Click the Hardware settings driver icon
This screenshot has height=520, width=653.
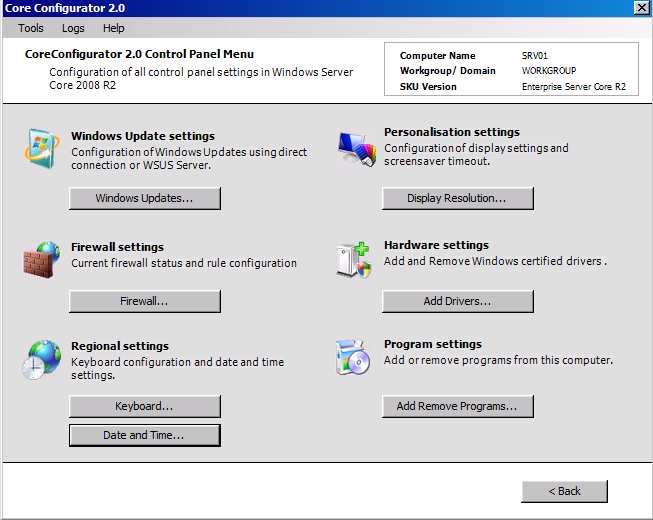[x=353, y=260]
